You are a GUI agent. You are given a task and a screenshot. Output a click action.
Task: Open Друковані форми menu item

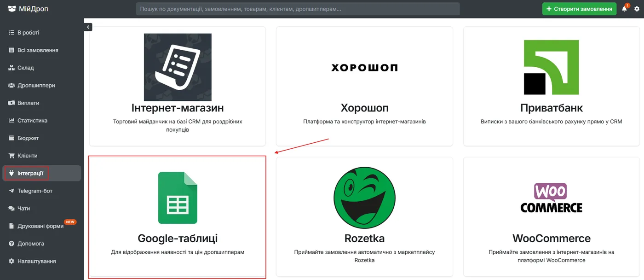point(42,226)
